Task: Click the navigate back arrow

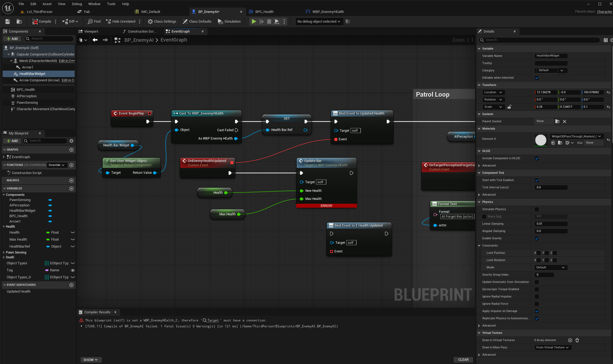Action: tap(95, 40)
